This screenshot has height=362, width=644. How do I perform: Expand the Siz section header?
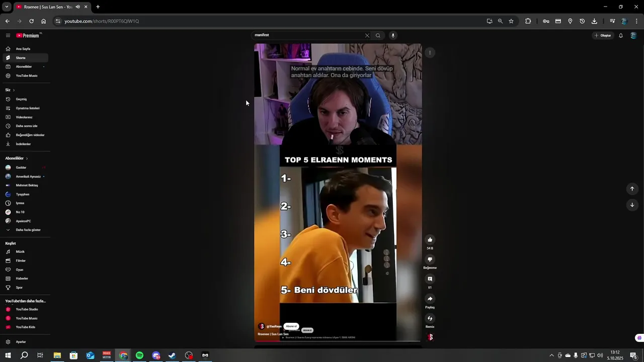(10, 90)
